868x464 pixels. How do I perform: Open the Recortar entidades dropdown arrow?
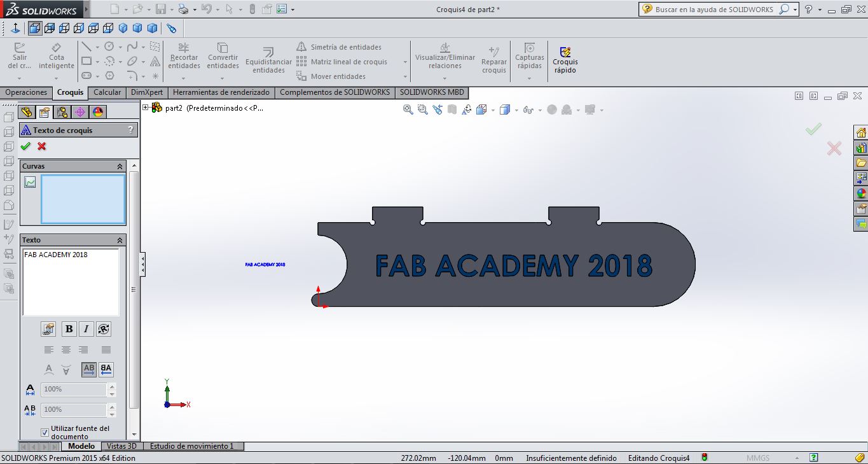pyautogui.click(x=184, y=78)
